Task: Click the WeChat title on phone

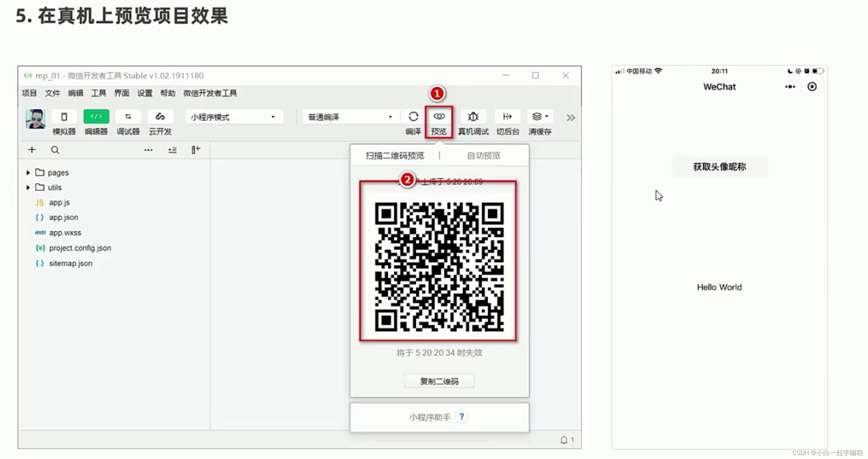Action: point(720,87)
